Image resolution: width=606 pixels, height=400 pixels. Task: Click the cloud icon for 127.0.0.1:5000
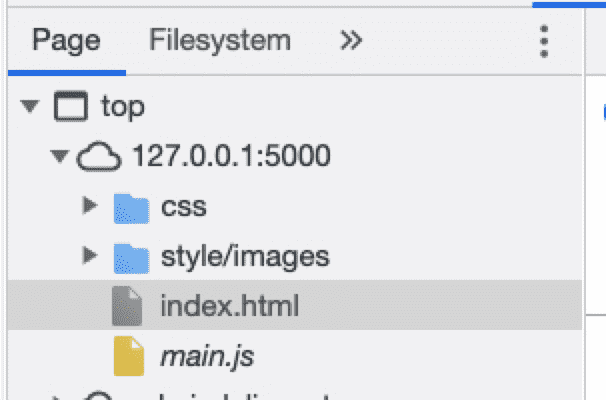(x=99, y=156)
